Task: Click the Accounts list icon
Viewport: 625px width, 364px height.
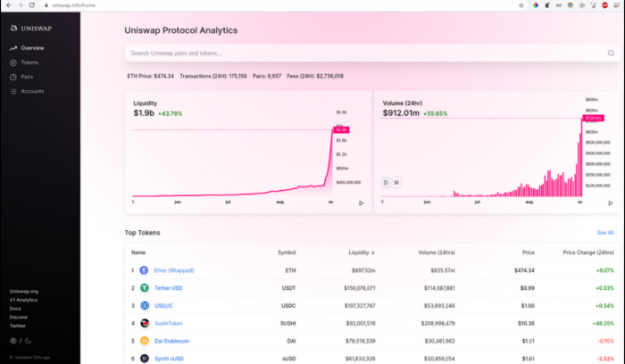Action: point(13,91)
